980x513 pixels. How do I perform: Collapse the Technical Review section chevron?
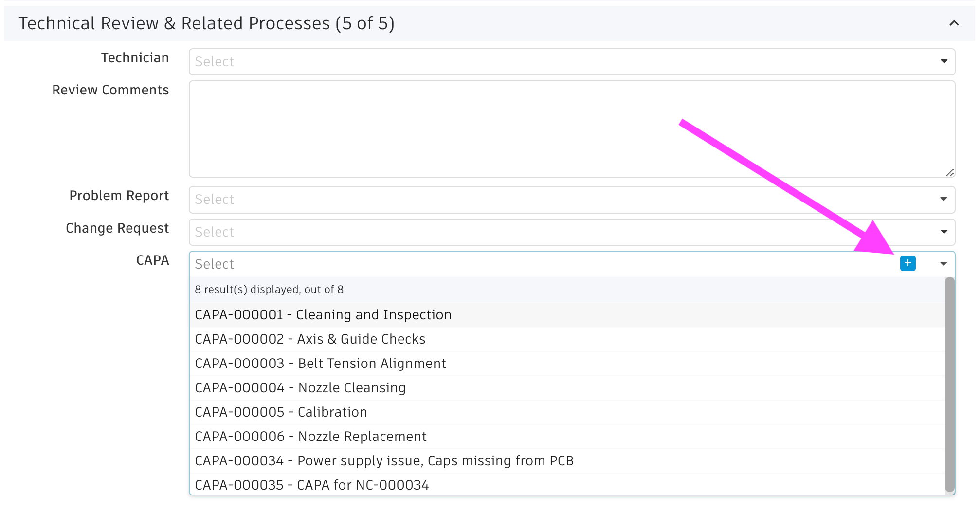[954, 23]
